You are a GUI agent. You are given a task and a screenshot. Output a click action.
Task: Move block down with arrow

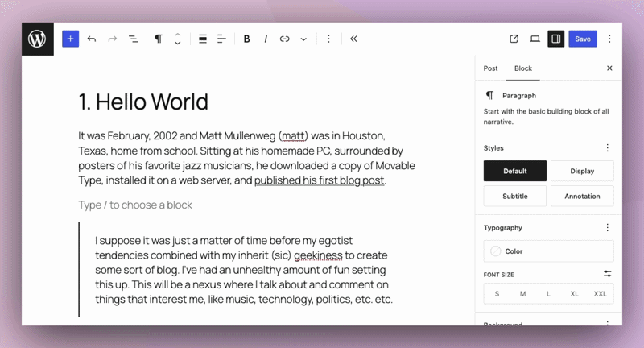pos(177,43)
